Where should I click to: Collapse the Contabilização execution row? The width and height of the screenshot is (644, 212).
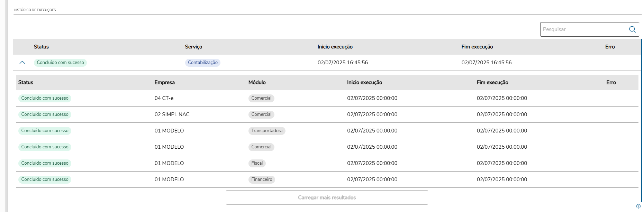(22, 63)
